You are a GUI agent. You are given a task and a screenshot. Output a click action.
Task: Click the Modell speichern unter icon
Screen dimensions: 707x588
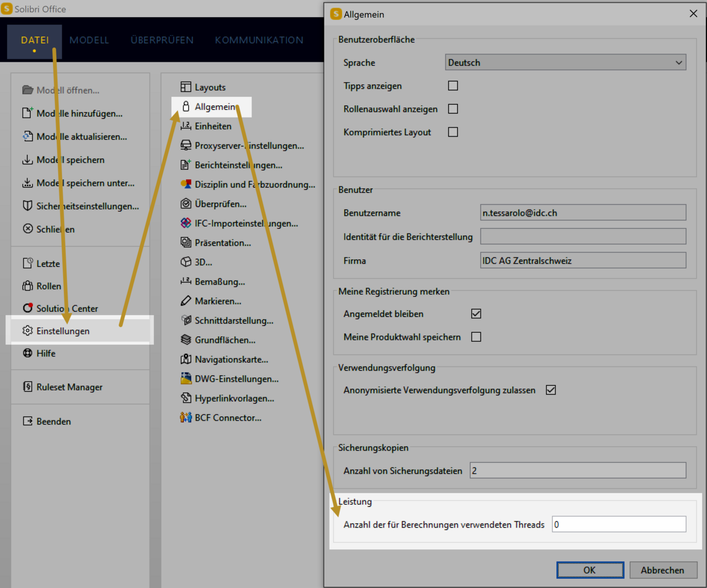28,183
